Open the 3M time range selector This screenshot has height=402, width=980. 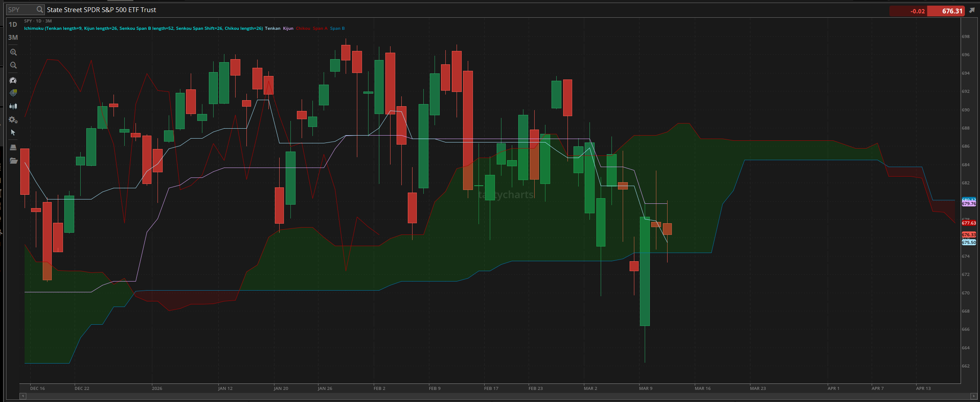click(x=13, y=38)
